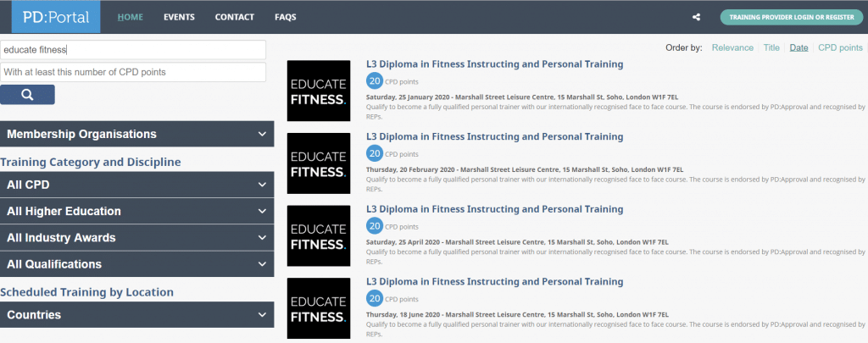Image resolution: width=868 pixels, height=343 pixels.
Task: Click 20 CPD points badge, 18 June course
Action: pos(375,298)
